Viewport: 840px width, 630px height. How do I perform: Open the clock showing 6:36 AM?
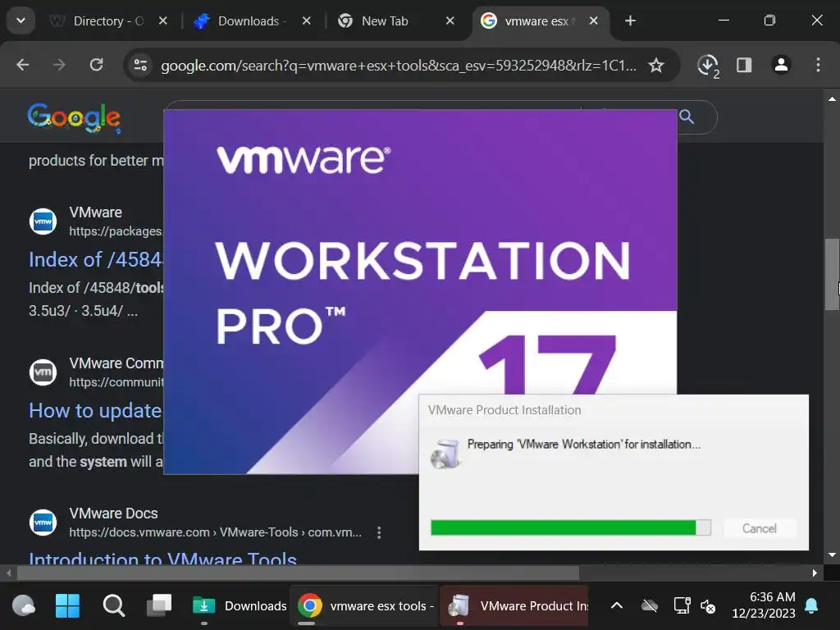764,605
